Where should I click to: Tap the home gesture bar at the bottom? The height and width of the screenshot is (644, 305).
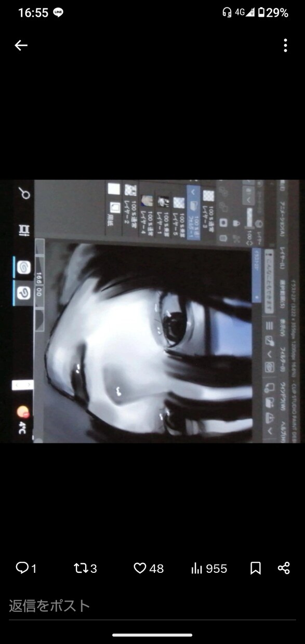tap(152, 635)
